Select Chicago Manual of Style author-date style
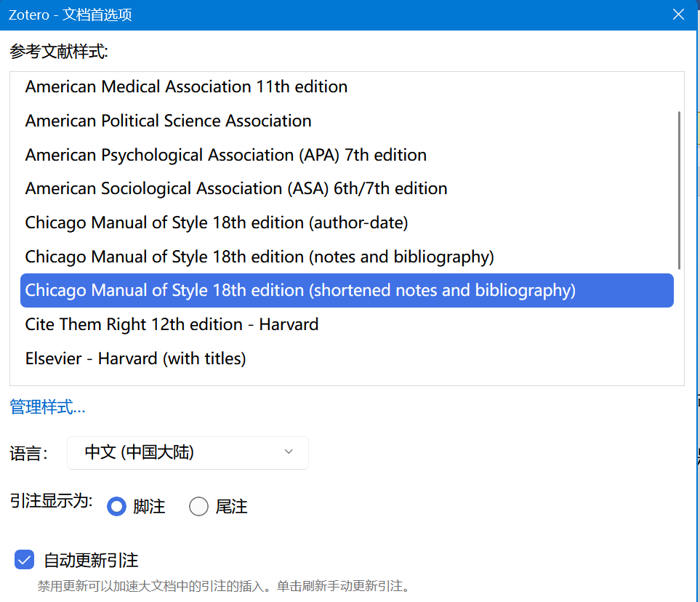This screenshot has width=700, height=602. tap(217, 222)
